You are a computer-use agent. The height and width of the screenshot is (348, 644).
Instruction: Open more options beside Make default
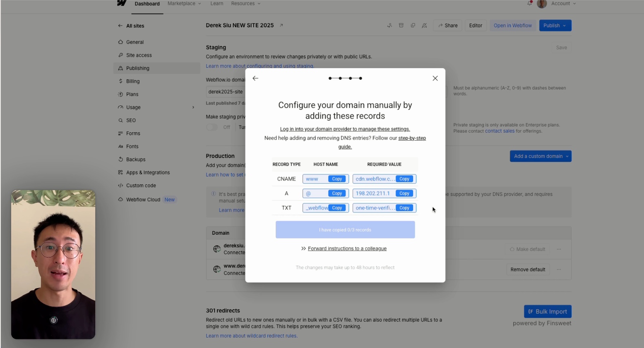pyautogui.click(x=559, y=249)
